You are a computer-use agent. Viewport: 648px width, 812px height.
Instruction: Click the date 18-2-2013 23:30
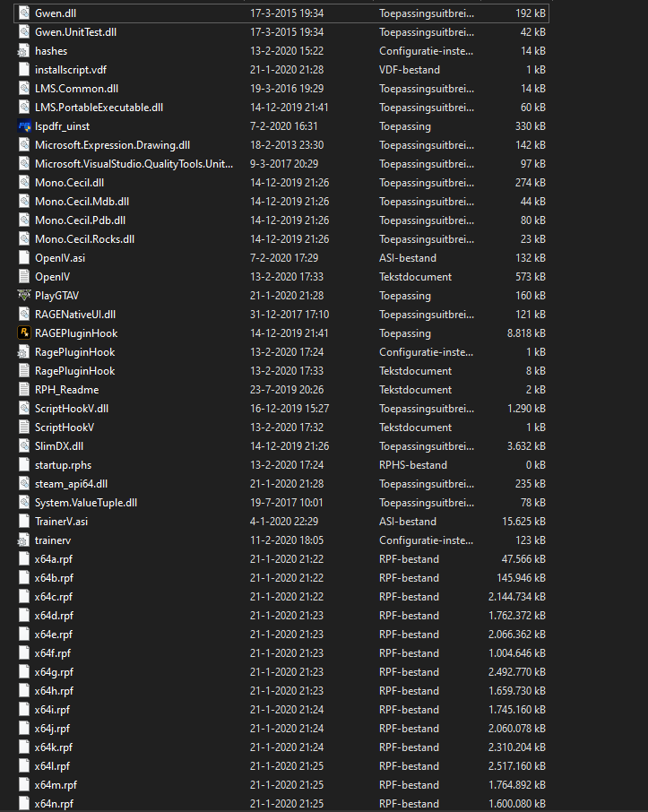pos(287,145)
